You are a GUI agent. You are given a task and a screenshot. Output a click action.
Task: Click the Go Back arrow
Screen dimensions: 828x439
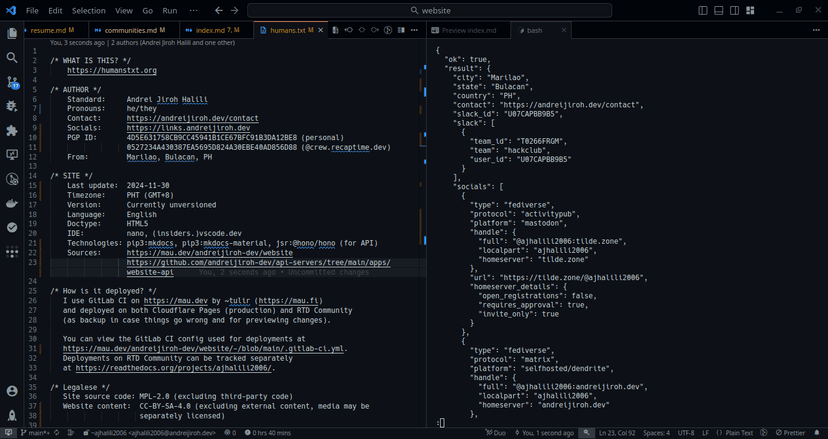(x=219, y=10)
